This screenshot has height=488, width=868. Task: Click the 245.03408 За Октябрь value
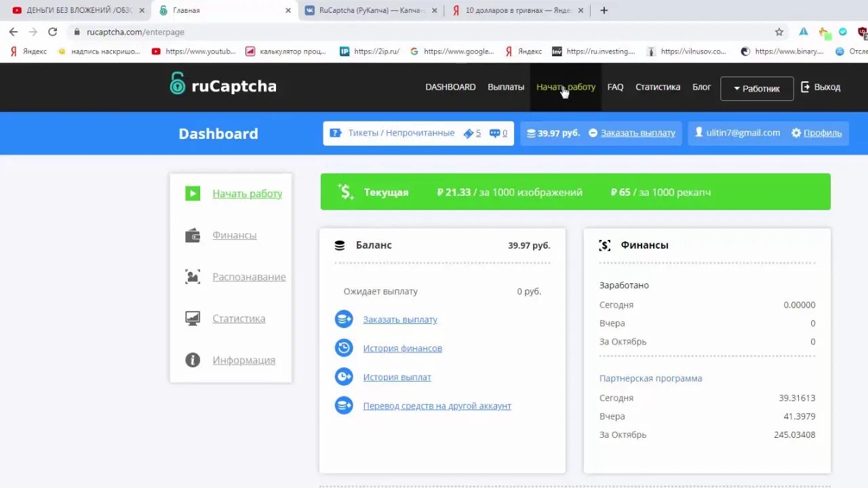pos(795,434)
